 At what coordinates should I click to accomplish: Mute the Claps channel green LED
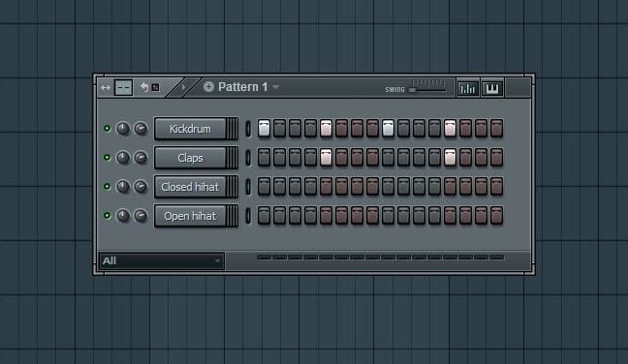107,157
